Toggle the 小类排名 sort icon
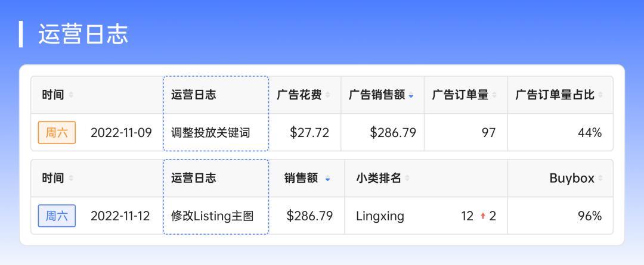 click(x=407, y=179)
